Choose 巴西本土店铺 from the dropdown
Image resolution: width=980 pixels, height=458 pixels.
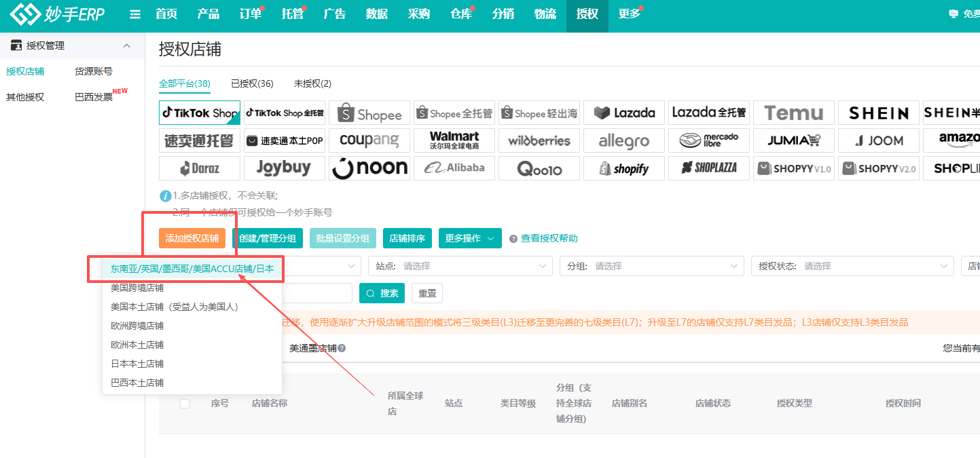(x=192, y=383)
